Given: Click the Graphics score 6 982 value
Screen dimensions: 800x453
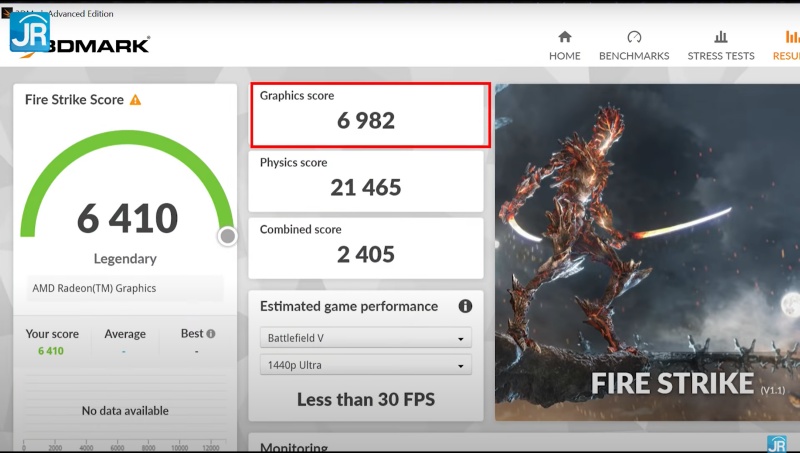Looking at the screenshot, I should click(x=366, y=121).
